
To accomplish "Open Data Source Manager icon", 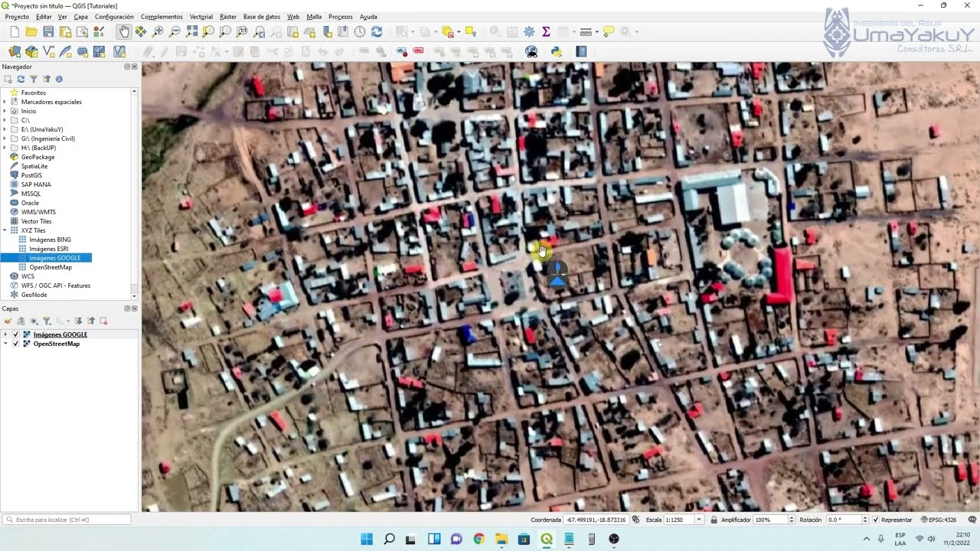I will coord(15,51).
